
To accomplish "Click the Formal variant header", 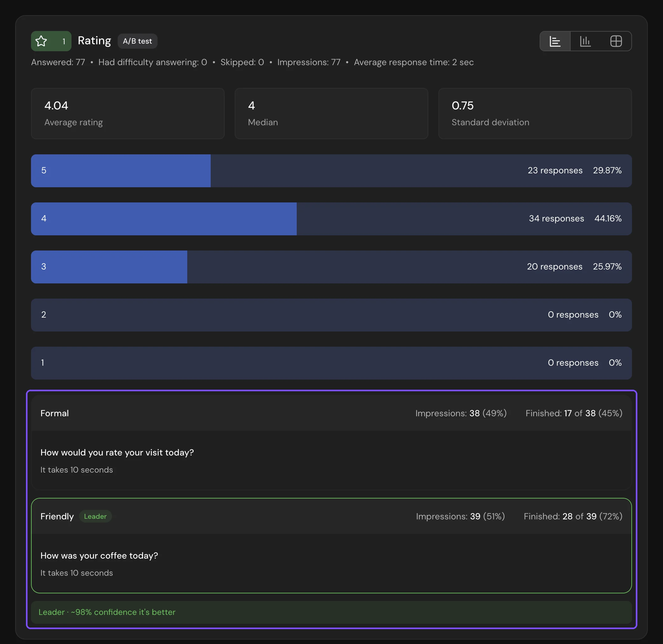I will 331,413.
